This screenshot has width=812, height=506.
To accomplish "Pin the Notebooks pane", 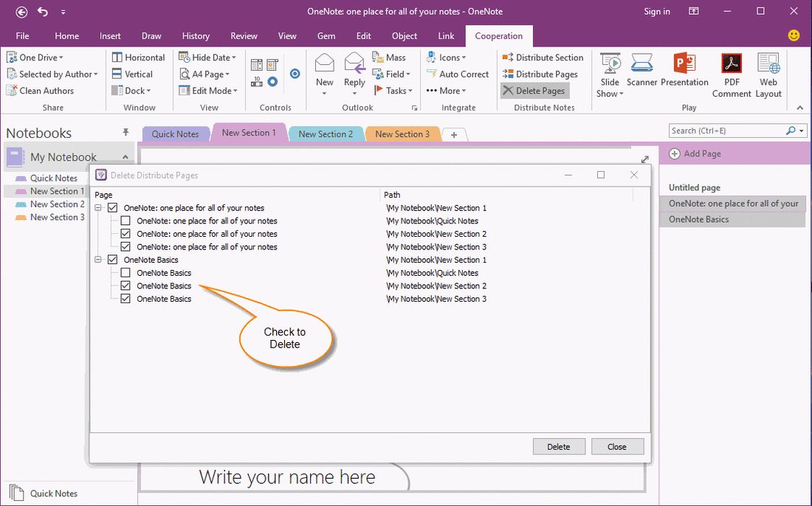I will (125, 133).
